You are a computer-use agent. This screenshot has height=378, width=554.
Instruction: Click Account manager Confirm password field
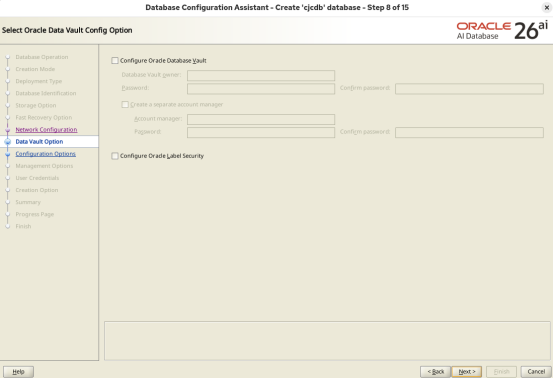[469, 132]
